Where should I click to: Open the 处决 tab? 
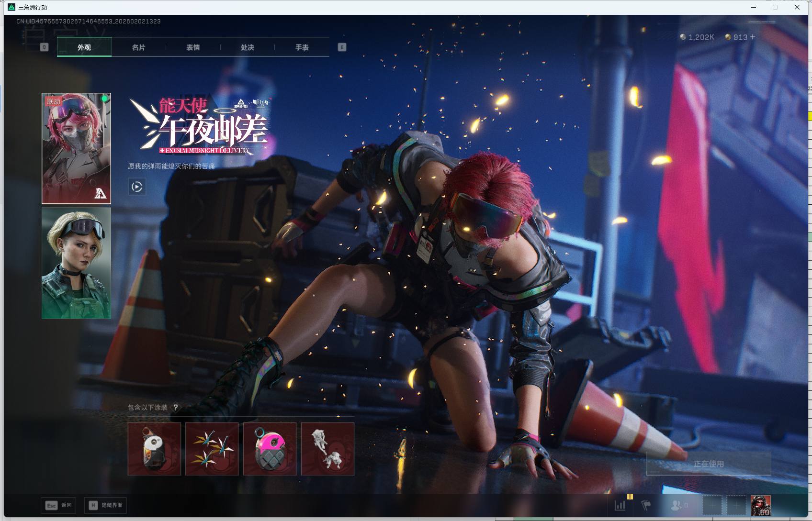tap(248, 47)
